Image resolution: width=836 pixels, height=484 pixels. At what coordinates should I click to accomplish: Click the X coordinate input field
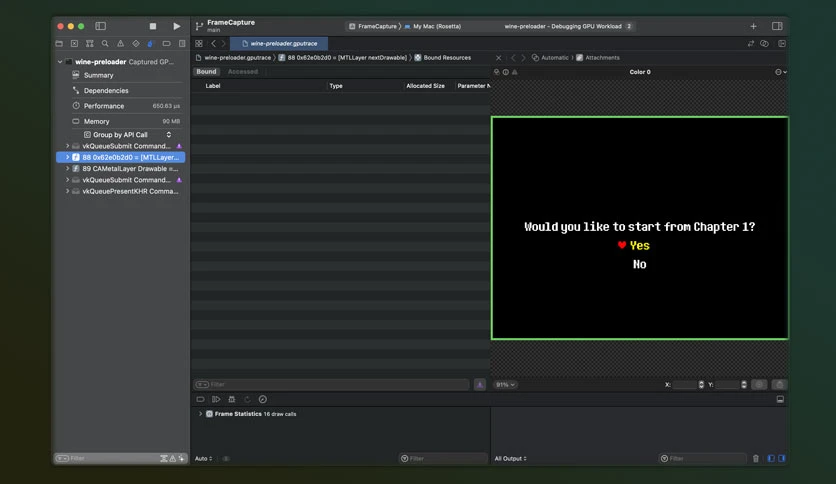[x=685, y=385]
